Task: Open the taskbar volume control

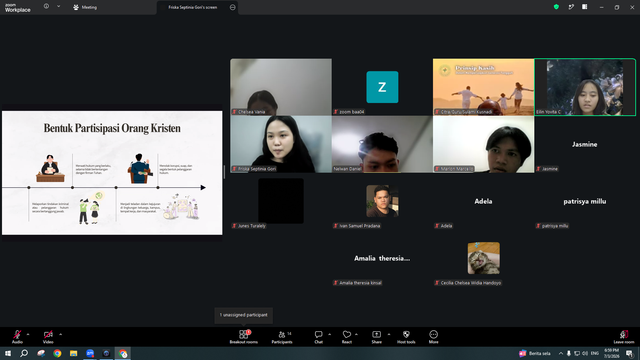Action: point(585,353)
